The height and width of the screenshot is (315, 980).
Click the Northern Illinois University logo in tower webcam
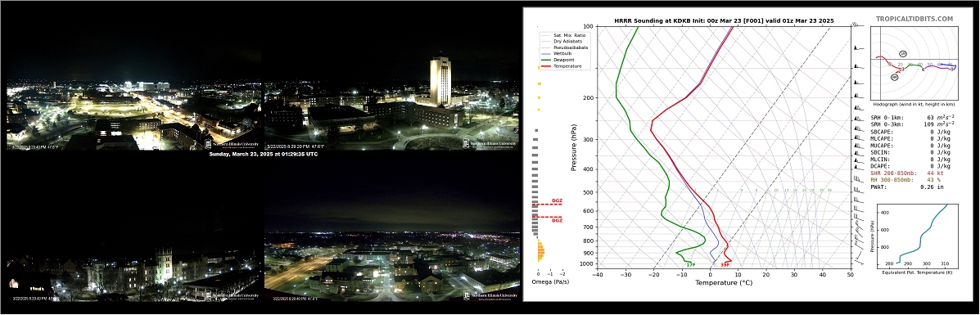point(490,144)
